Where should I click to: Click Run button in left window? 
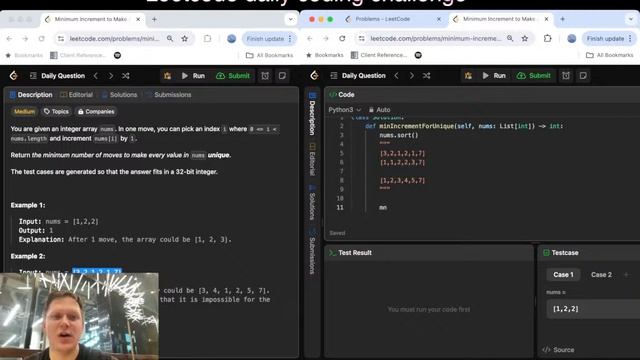pyautogui.click(x=193, y=76)
